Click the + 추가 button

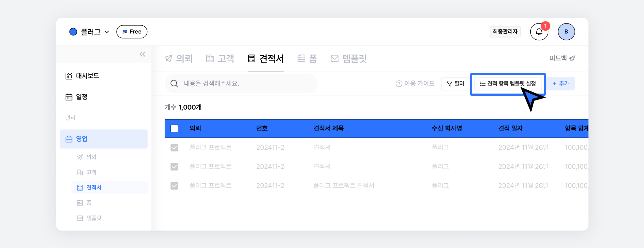pyautogui.click(x=561, y=84)
